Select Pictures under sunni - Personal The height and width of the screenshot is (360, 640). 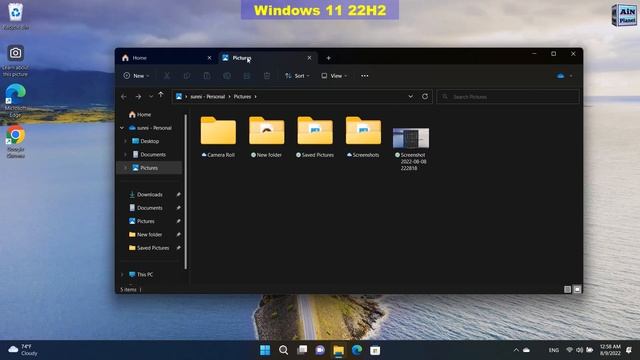tap(150, 168)
